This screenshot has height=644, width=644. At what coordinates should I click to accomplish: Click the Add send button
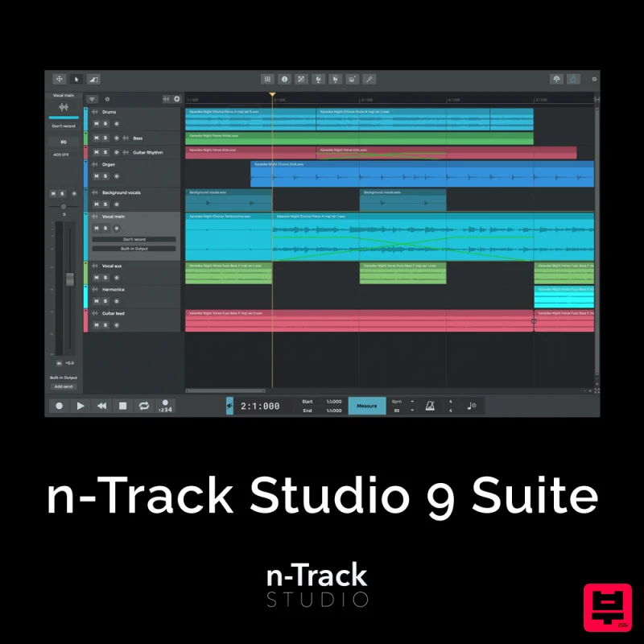(63, 386)
